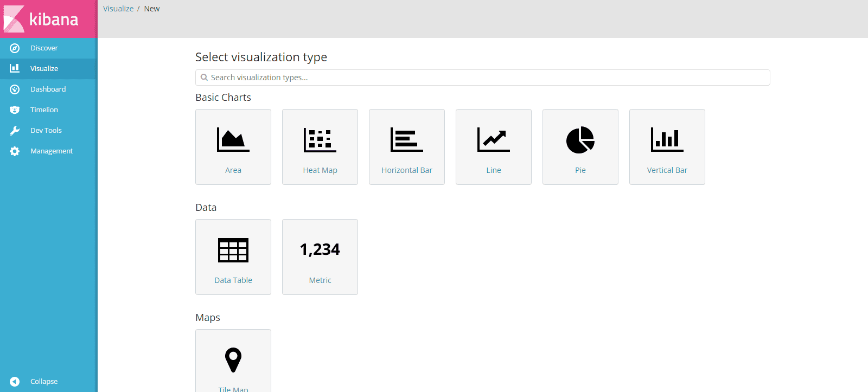Viewport: 868px width, 392px height.
Task: Focus the Search visualization types field
Action: coord(483,78)
